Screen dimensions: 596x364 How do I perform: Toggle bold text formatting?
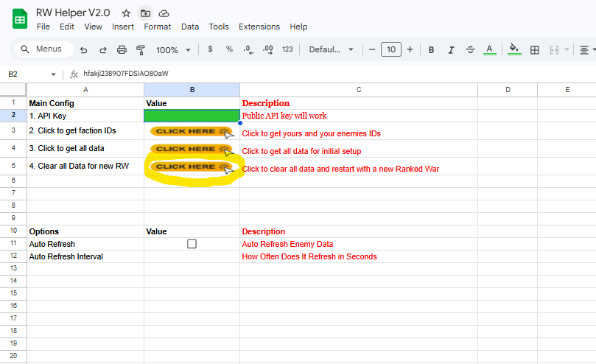(431, 49)
